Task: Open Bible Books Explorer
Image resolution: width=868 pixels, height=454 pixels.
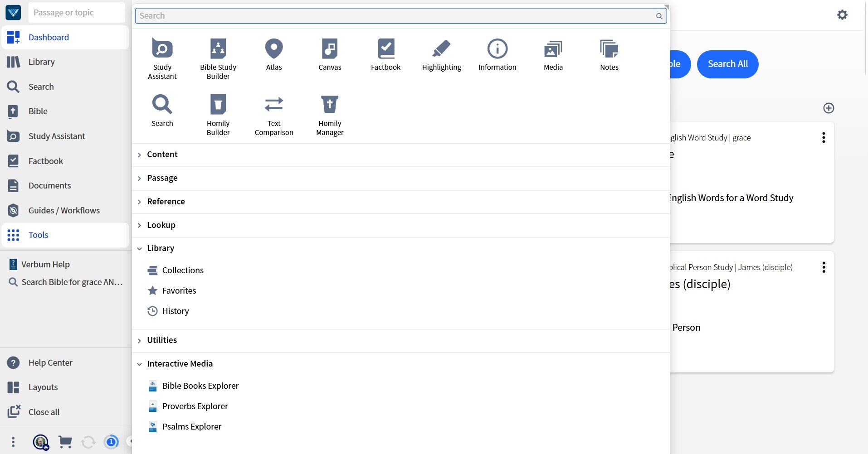Action: point(200,386)
